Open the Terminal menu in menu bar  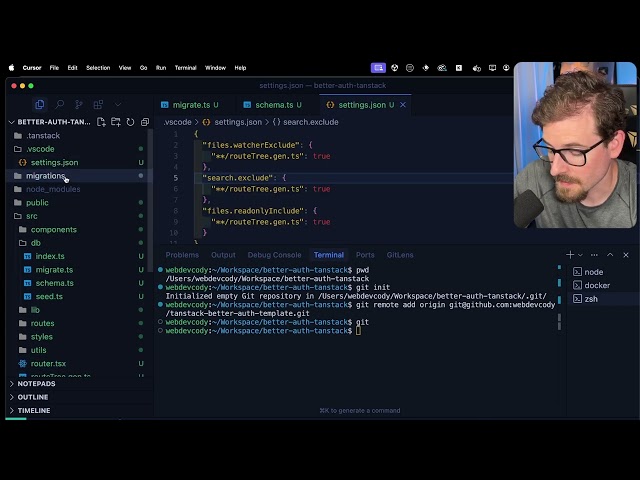(186, 68)
